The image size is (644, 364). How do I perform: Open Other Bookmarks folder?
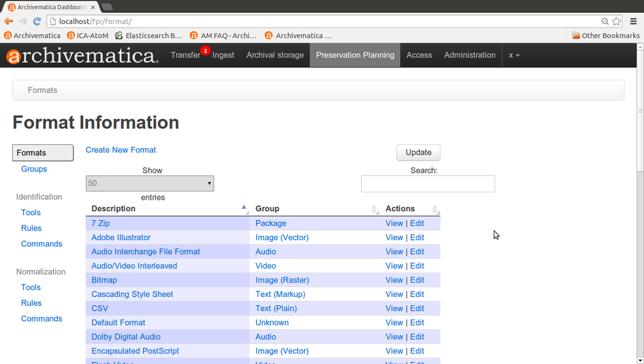(605, 35)
